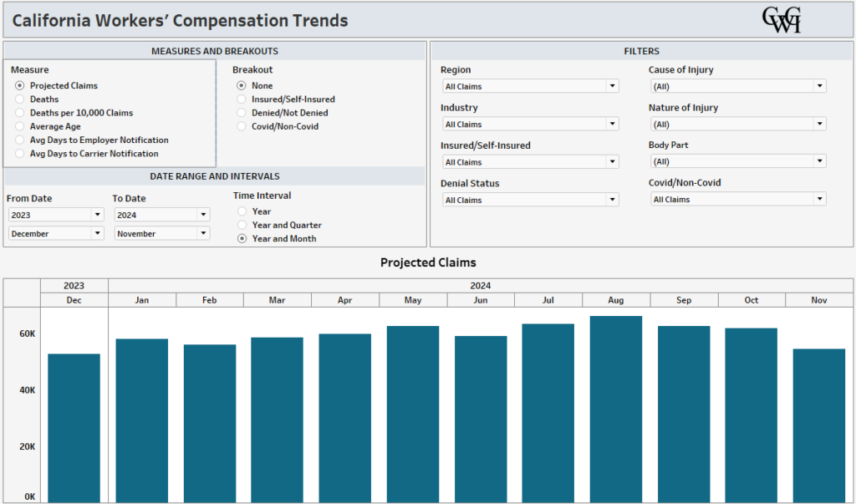Open the Industry filter dropdown
The height and width of the screenshot is (504, 856).
click(x=612, y=124)
